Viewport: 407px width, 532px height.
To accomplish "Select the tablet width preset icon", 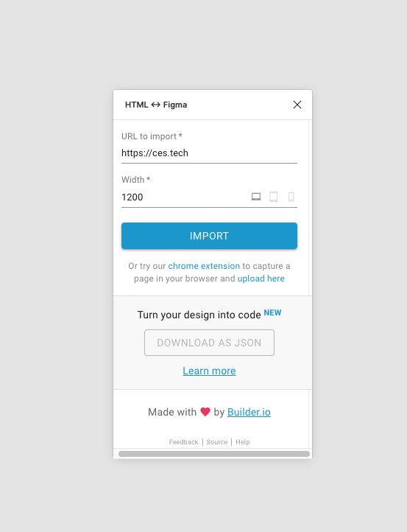I will pos(274,197).
